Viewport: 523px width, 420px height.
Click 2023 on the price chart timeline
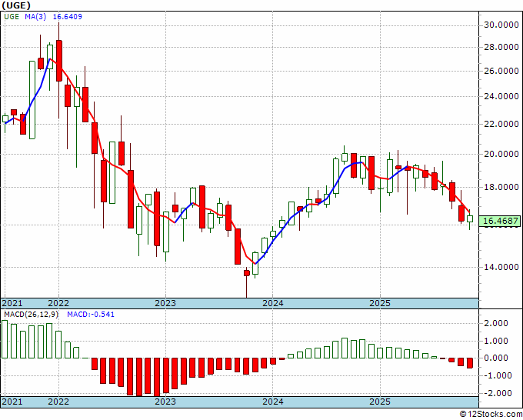165,303
